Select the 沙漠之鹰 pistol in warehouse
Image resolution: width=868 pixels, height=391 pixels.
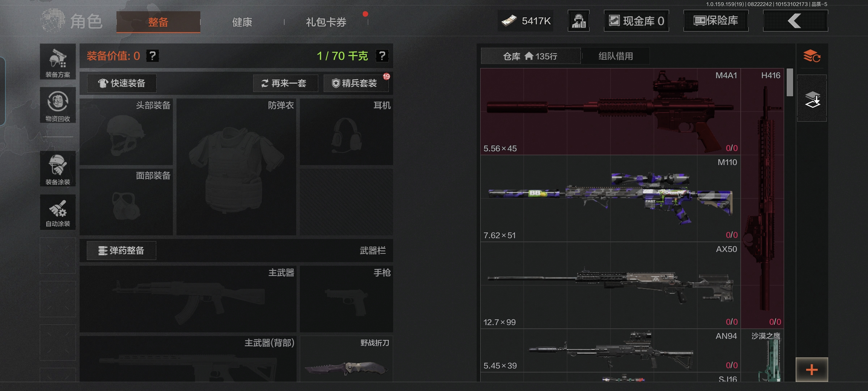[x=762, y=356]
